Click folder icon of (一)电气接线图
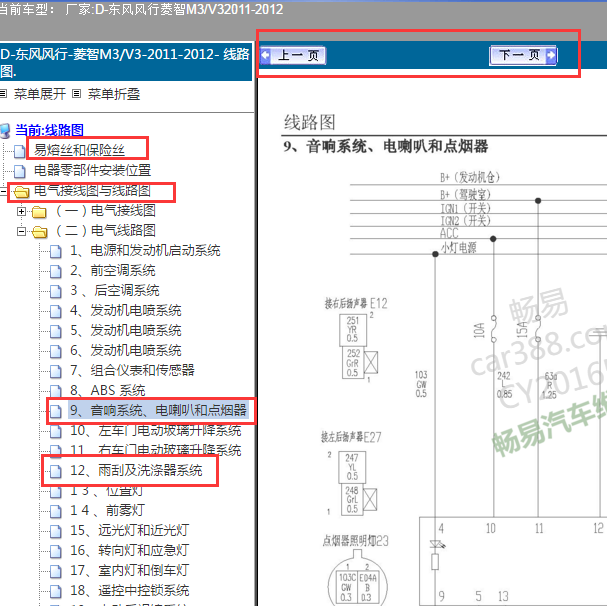 tap(39, 212)
